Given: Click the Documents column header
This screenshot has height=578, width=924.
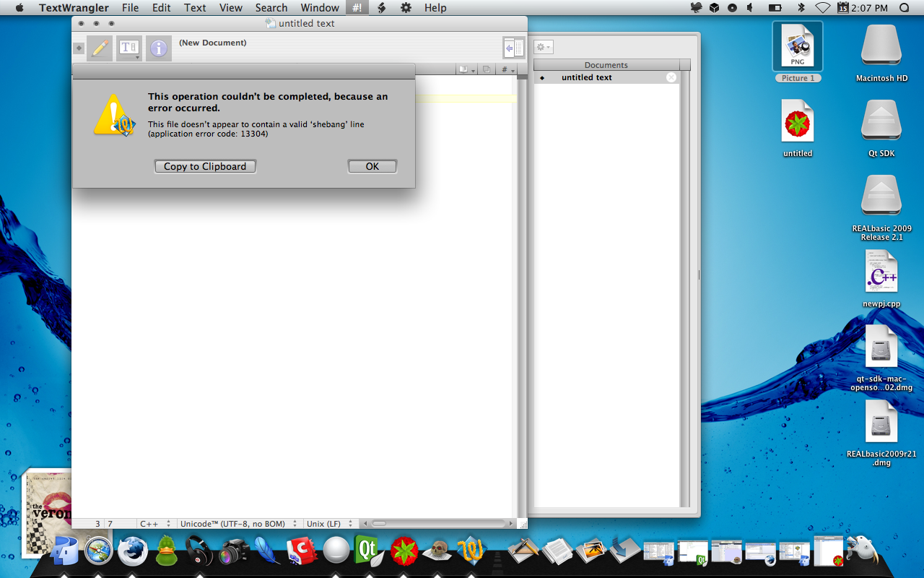Looking at the screenshot, I should tap(606, 65).
